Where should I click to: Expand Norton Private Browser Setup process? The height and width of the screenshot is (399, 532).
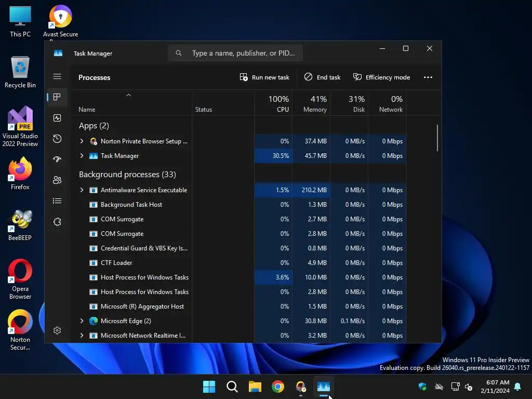point(82,141)
